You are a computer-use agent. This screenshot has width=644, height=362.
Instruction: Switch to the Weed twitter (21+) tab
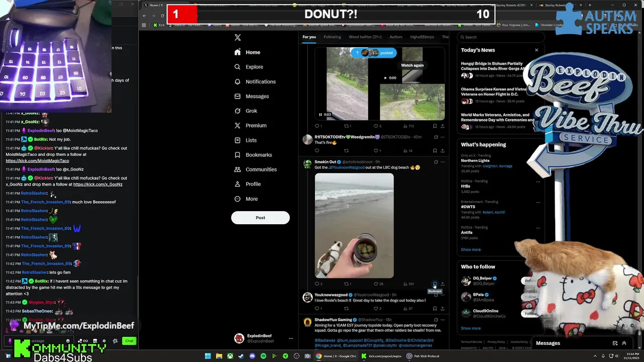[365, 37]
